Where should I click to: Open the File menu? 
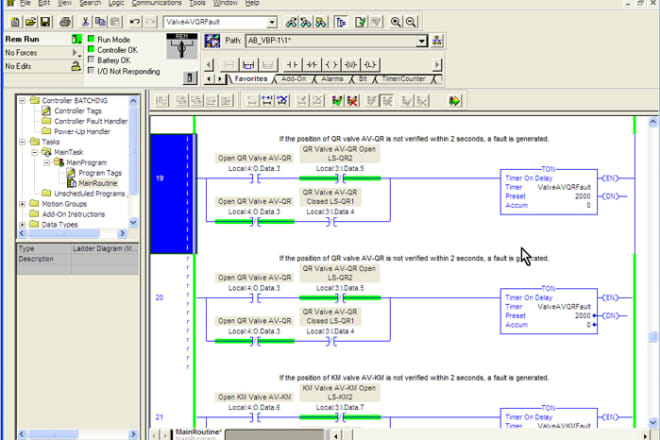click(x=25, y=3)
